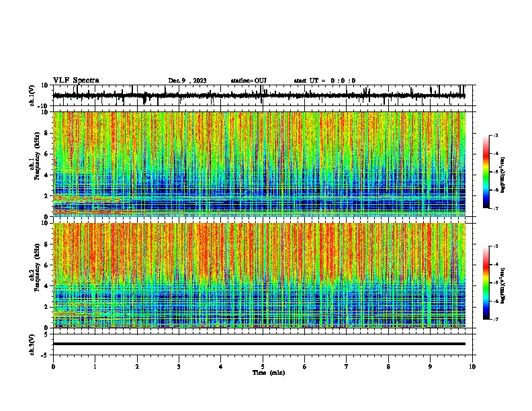Click the "5" tick on the ch.3(V) axis
This screenshot has height=411, width=532.
(46, 334)
